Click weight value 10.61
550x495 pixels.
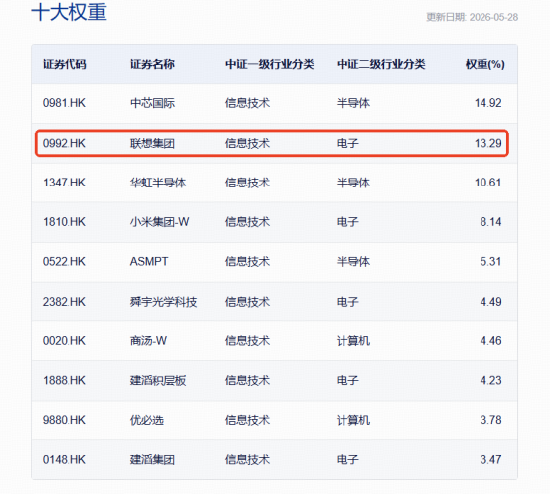click(488, 183)
